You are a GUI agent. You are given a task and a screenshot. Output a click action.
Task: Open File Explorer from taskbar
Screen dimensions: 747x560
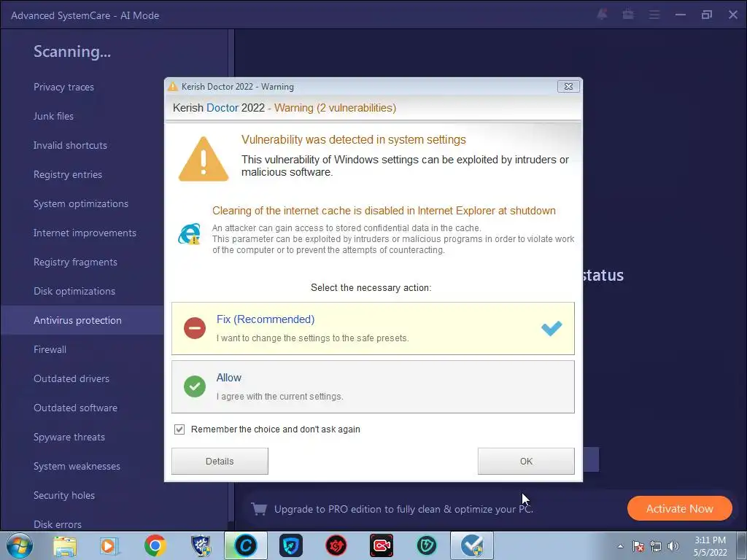[x=65, y=545]
